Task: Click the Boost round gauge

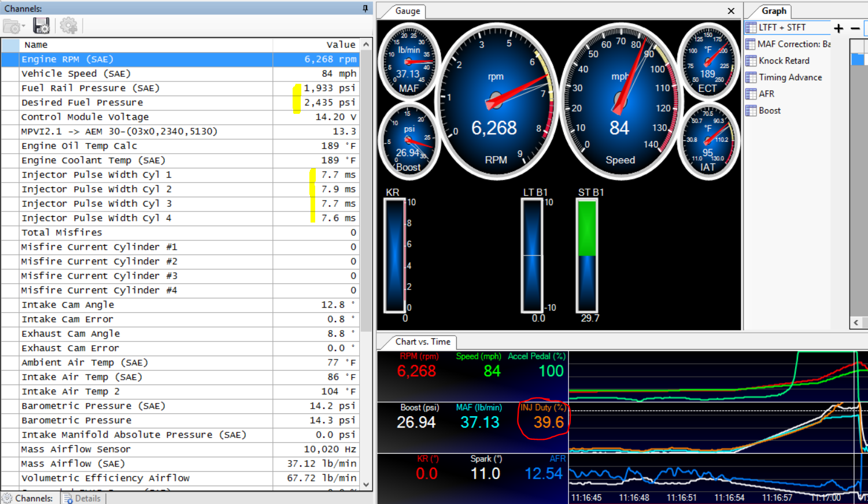Action: [x=409, y=141]
